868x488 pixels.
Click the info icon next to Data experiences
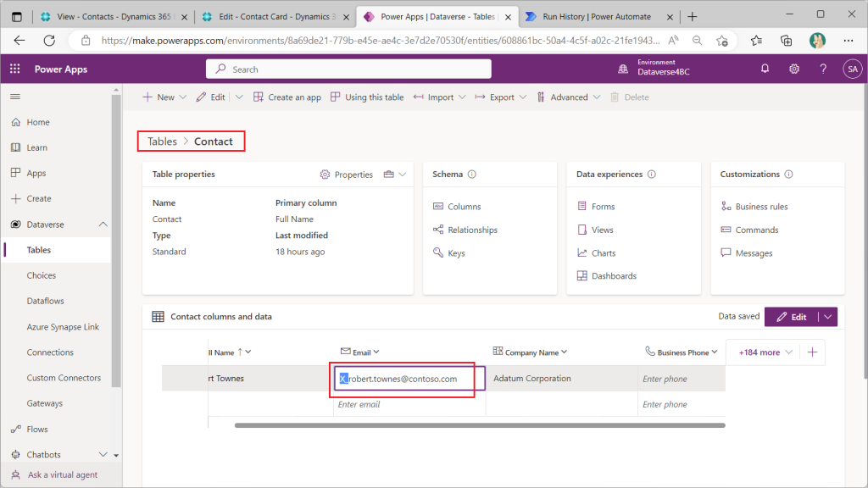[x=652, y=175]
